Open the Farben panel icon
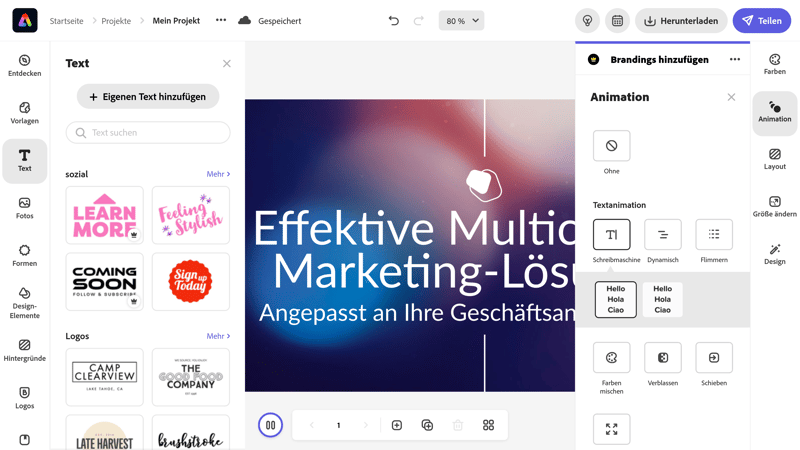This screenshot has width=800, height=450. [774, 65]
